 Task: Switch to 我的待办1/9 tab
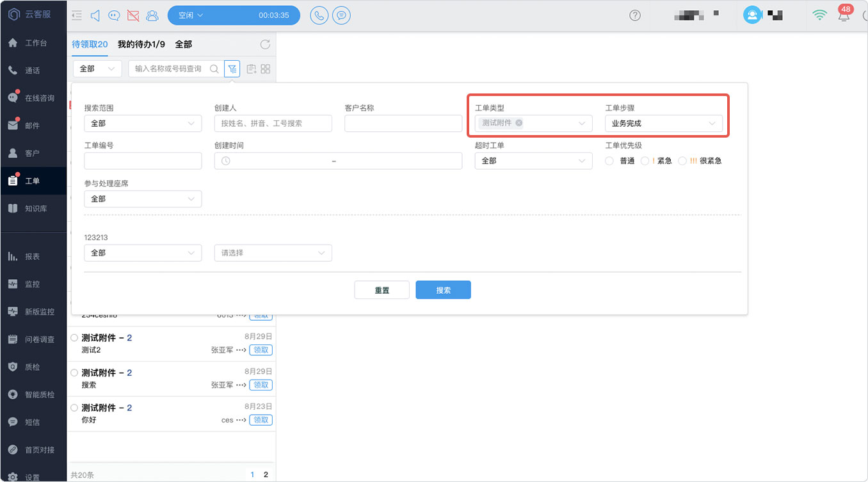[141, 44]
